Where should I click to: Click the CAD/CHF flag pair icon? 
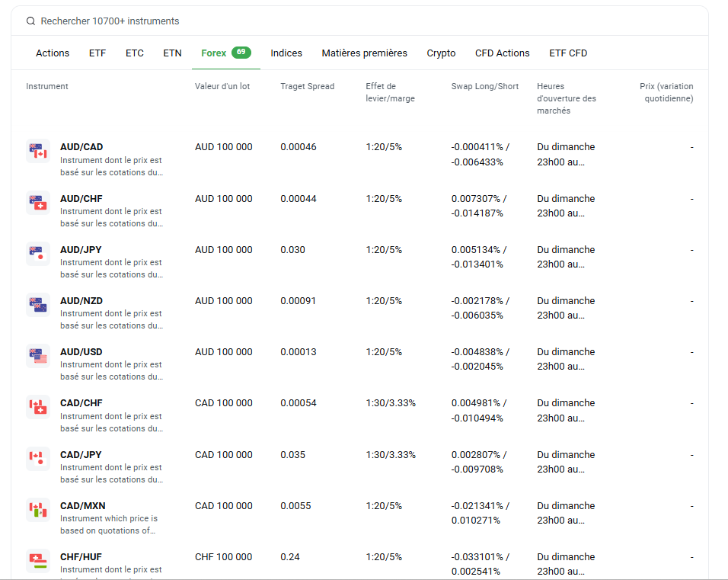pyautogui.click(x=38, y=407)
